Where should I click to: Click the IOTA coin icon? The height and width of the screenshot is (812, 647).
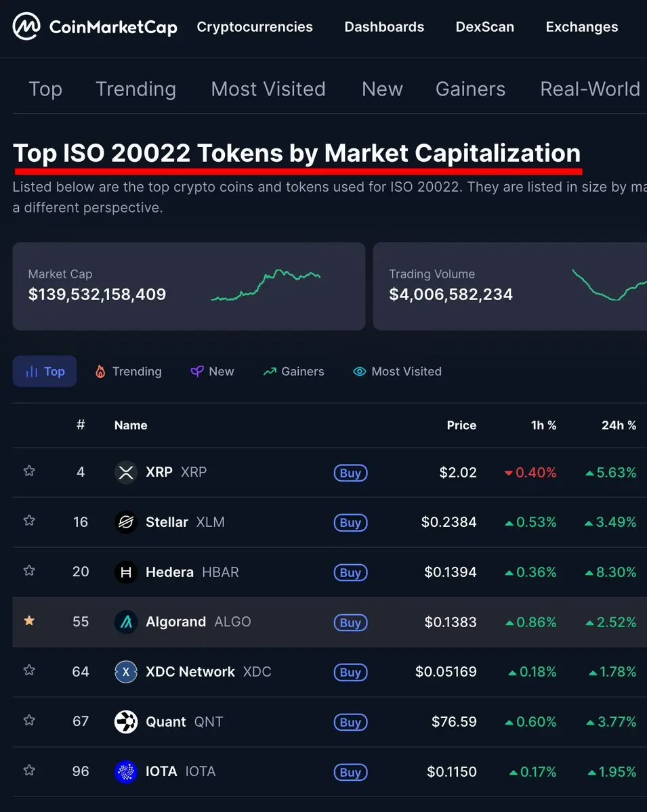coord(126,772)
